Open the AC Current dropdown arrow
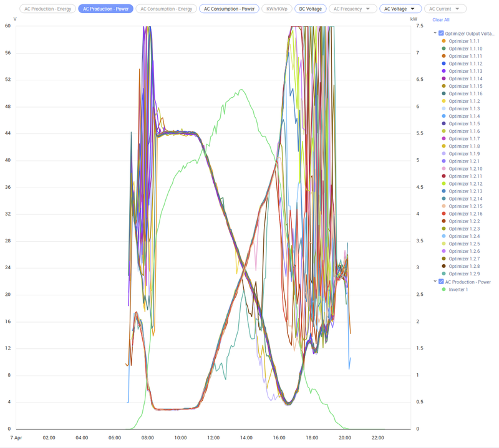499x448 pixels. coord(457,9)
